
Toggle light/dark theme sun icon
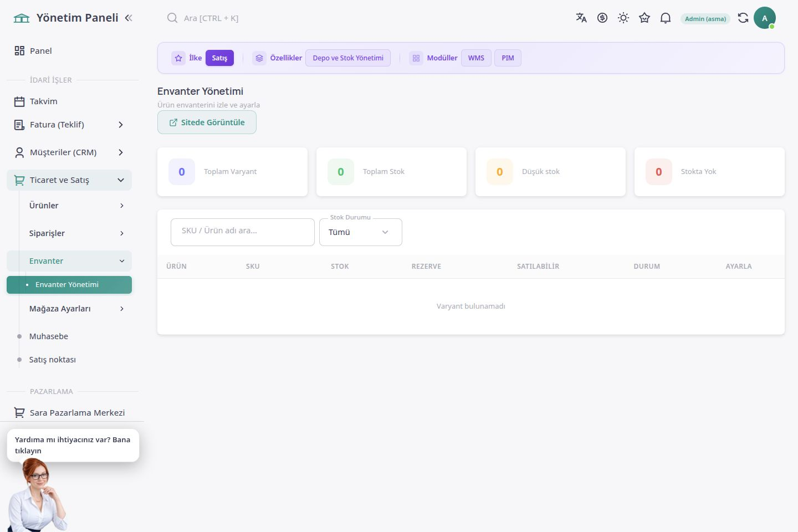coord(623,18)
